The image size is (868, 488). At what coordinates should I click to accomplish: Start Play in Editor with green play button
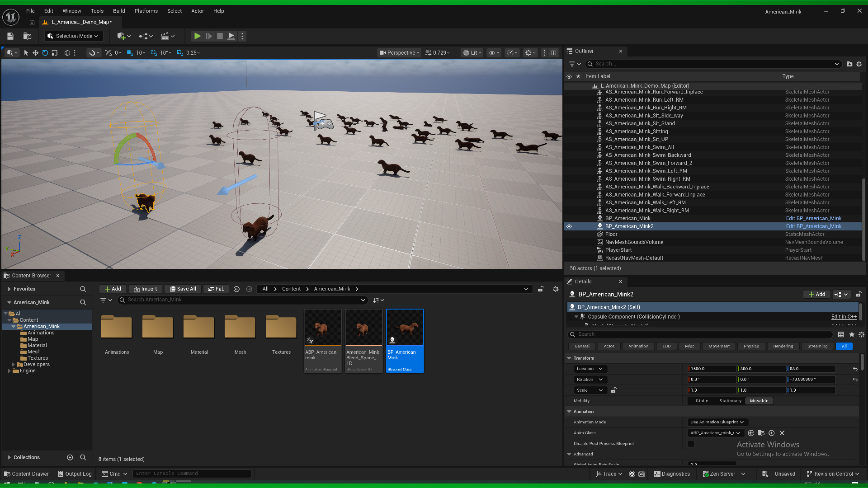197,36
